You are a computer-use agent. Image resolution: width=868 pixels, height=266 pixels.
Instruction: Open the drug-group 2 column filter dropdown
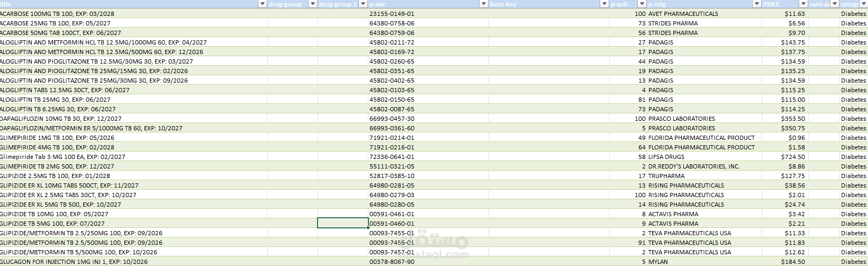point(363,4)
